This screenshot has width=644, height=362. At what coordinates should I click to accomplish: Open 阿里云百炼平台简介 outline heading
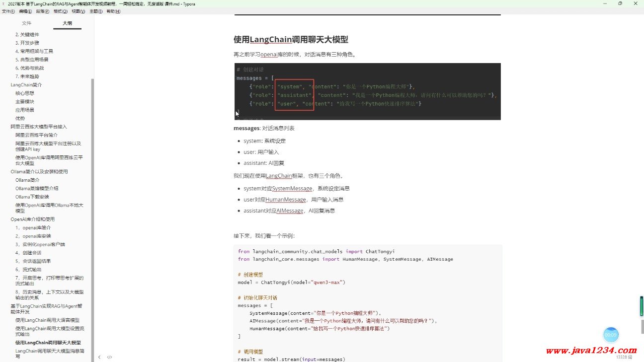(x=36, y=135)
